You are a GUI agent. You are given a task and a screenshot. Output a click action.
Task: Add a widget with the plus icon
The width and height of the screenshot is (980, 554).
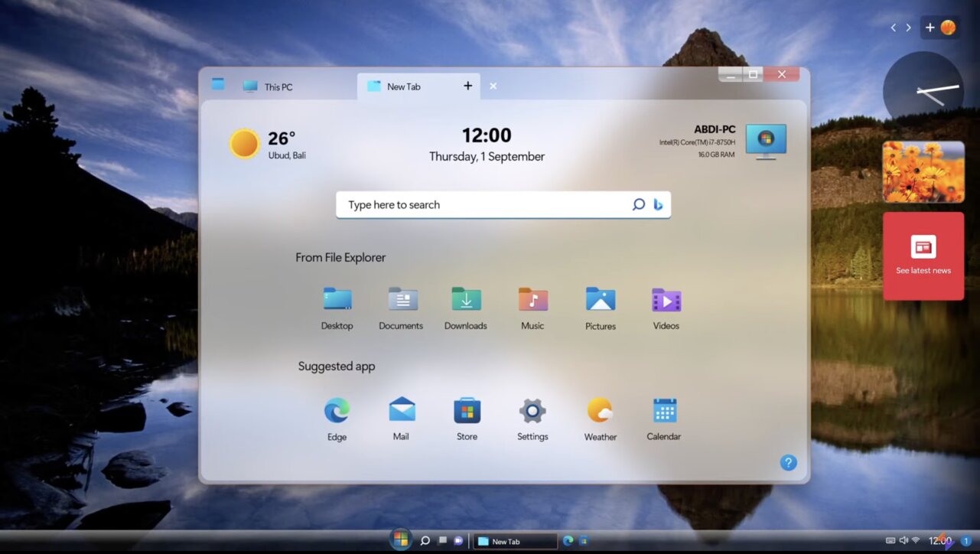[930, 28]
